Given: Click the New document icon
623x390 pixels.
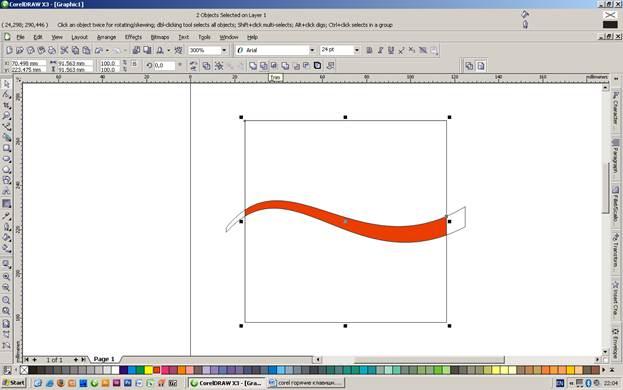Looking at the screenshot, I should pyautogui.click(x=9, y=50).
